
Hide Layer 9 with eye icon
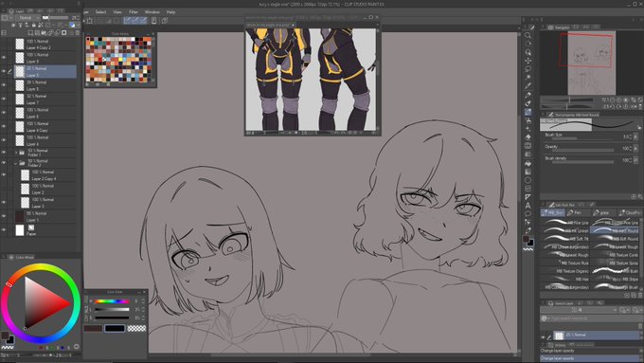click(x=4, y=58)
